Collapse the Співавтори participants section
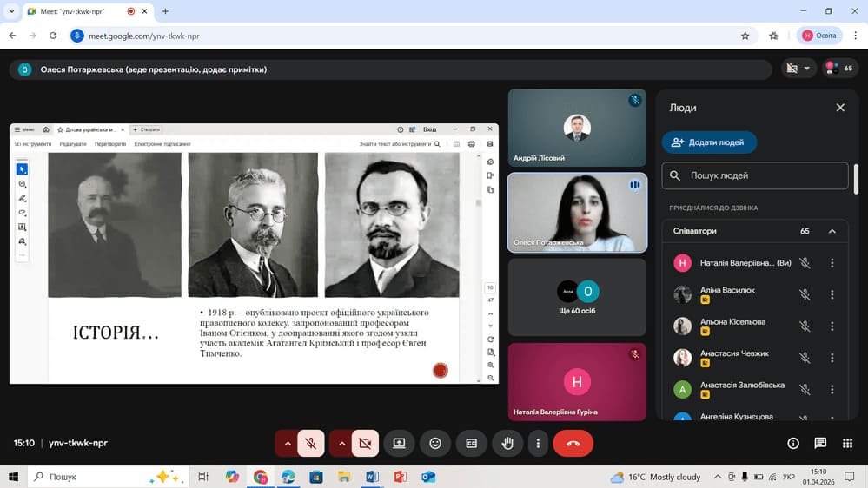This screenshot has height=488, width=868. tap(832, 231)
